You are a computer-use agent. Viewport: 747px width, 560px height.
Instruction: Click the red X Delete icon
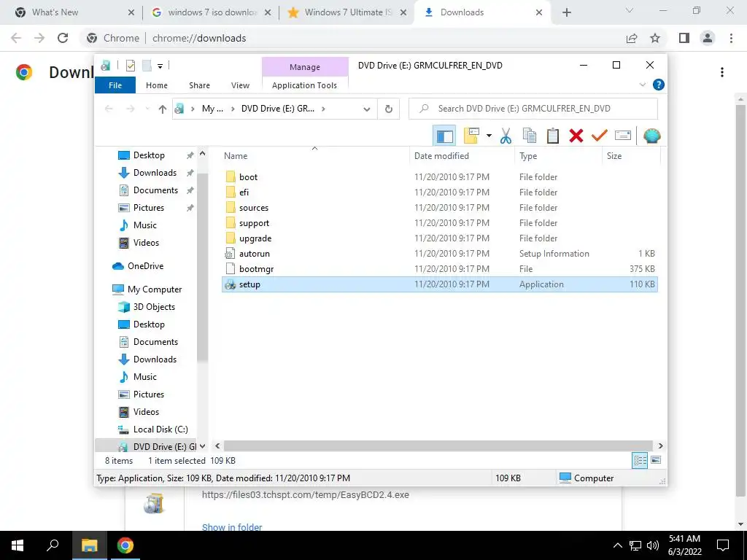[x=576, y=136]
